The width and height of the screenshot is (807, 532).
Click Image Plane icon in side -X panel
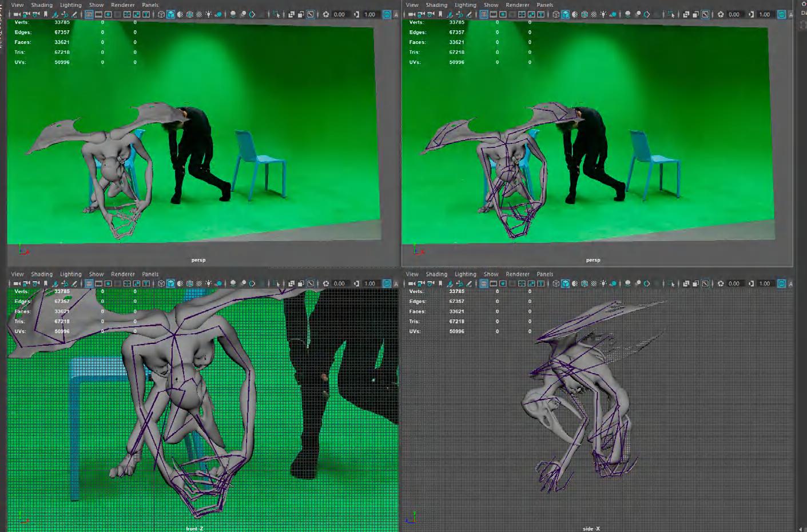coord(450,283)
